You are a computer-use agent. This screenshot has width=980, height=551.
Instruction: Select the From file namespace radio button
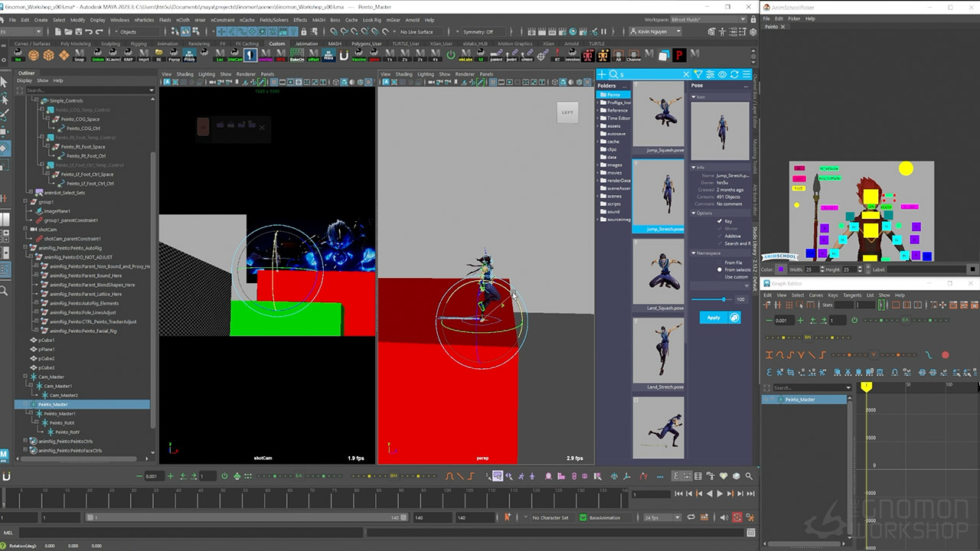[720, 262]
